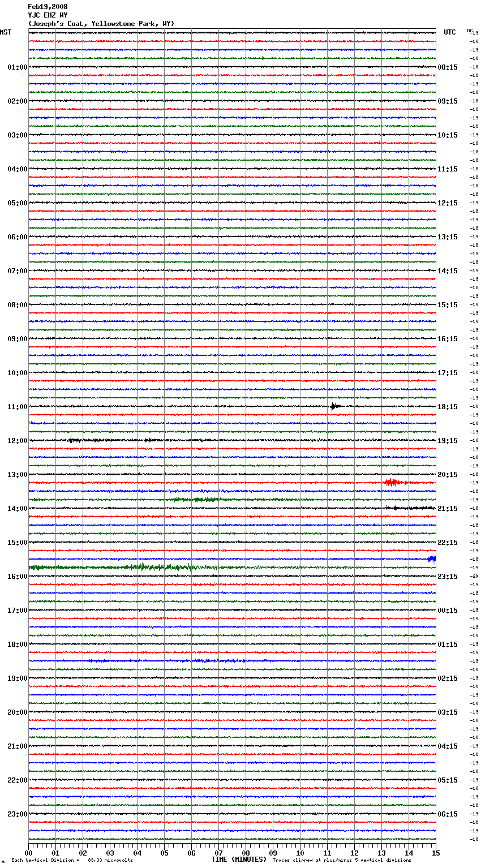Click the 13:00 MST hour label

click(x=18, y=475)
